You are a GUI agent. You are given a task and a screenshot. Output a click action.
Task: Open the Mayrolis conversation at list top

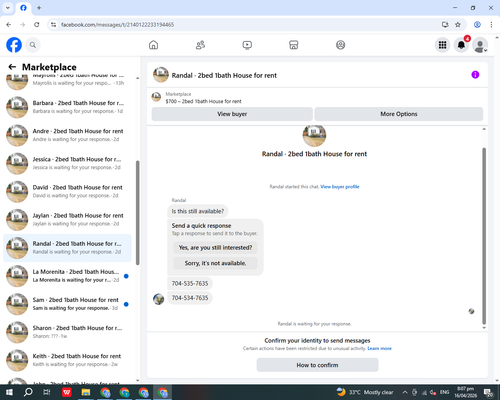click(x=67, y=82)
